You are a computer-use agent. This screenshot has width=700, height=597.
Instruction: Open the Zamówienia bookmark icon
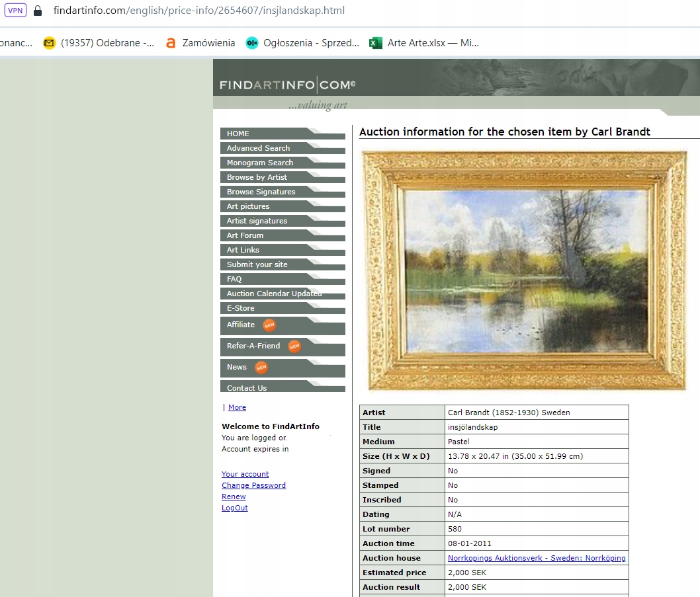[170, 43]
